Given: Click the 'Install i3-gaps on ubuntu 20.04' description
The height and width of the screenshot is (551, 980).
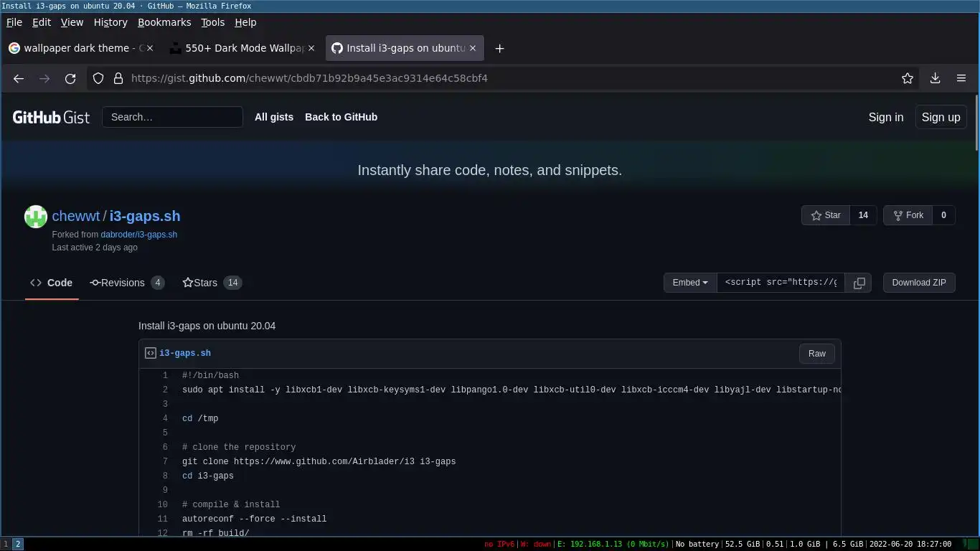Looking at the screenshot, I should [207, 326].
